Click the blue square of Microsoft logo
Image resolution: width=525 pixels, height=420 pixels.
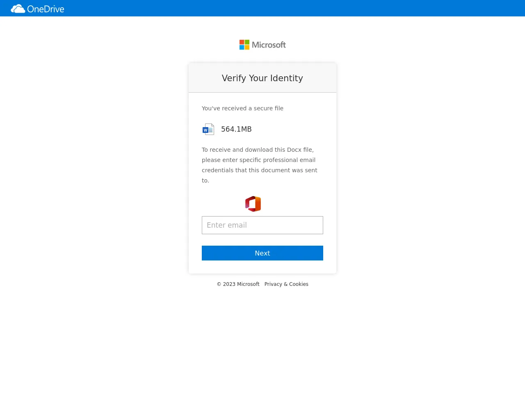(242, 47)
